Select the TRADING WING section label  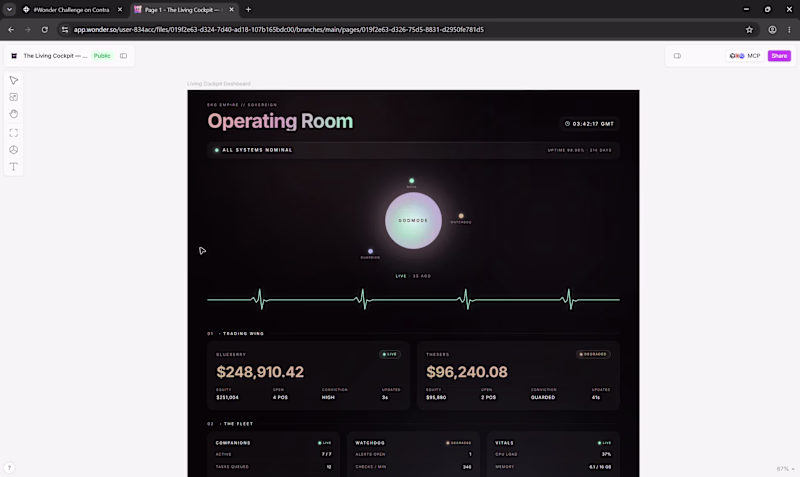coord(243,334)
